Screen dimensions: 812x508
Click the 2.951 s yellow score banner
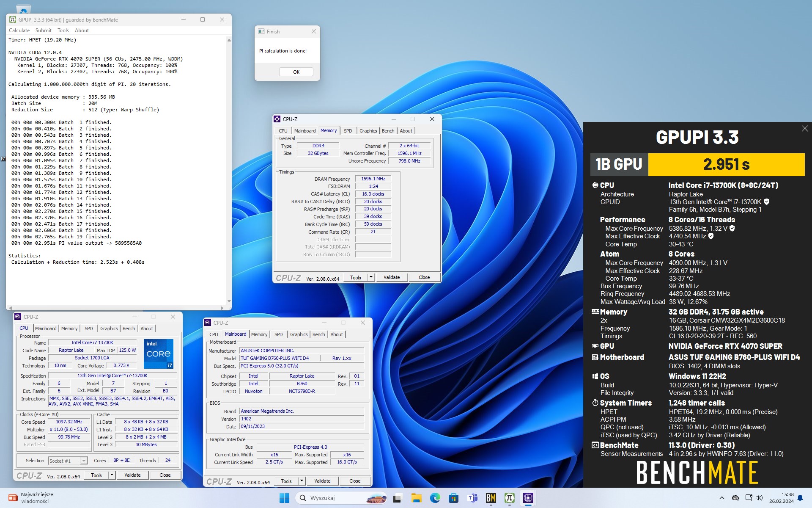tap(726, 165)
